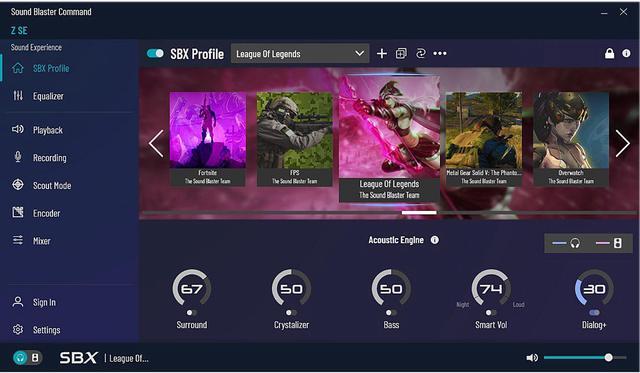Mute audio using bottom speaker icon
640x373 pixels.
(532, 358)
